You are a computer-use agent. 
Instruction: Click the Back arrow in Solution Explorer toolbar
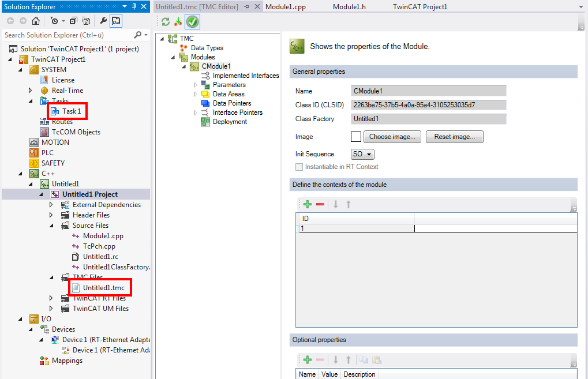coord(10,21)
